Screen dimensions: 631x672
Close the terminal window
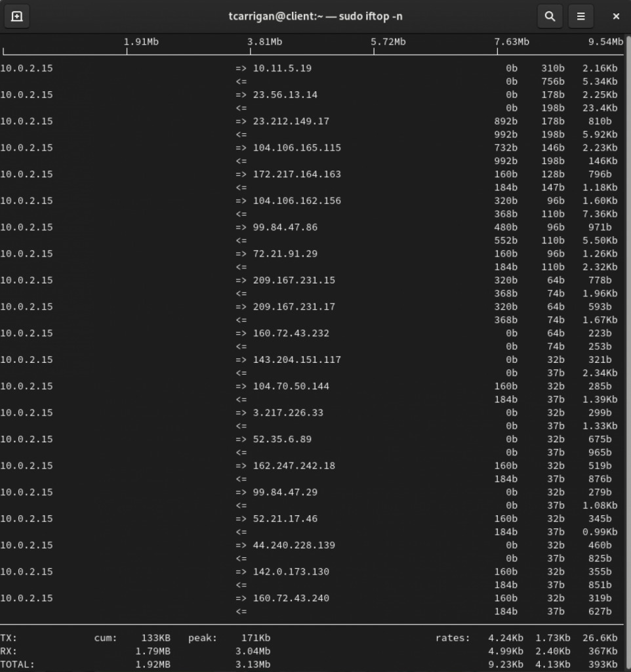(616, 16)
